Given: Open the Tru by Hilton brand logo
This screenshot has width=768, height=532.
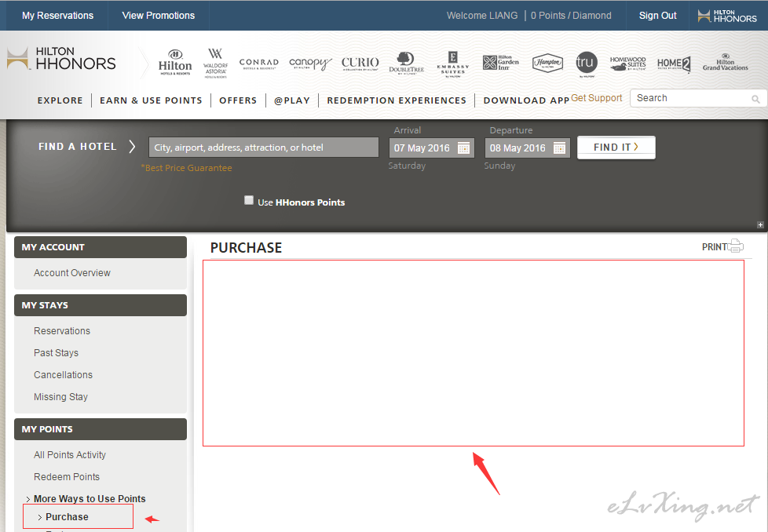Looking at the screenshot, I should [x=587, y=64].
